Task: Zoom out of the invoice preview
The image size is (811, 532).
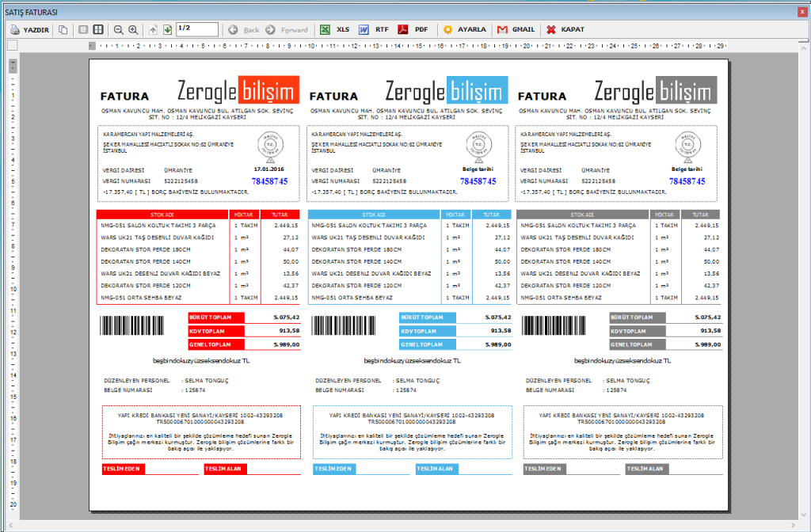Action: (119, 29)
